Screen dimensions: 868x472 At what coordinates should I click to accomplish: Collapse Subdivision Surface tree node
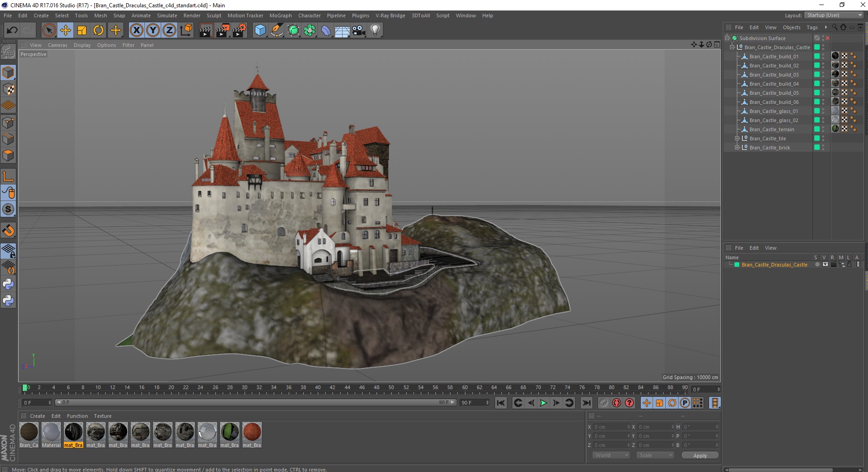tap(727, 38)
